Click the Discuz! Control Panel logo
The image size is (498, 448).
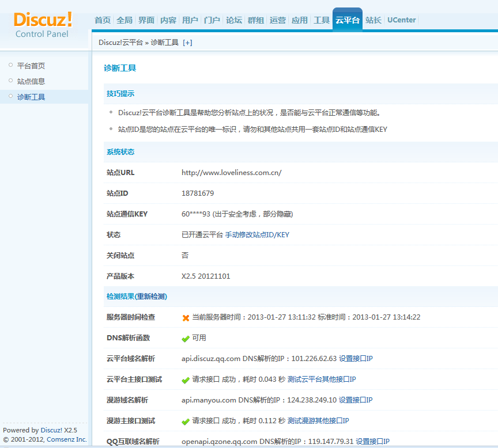pyautogui.click(x=43, y=24)
